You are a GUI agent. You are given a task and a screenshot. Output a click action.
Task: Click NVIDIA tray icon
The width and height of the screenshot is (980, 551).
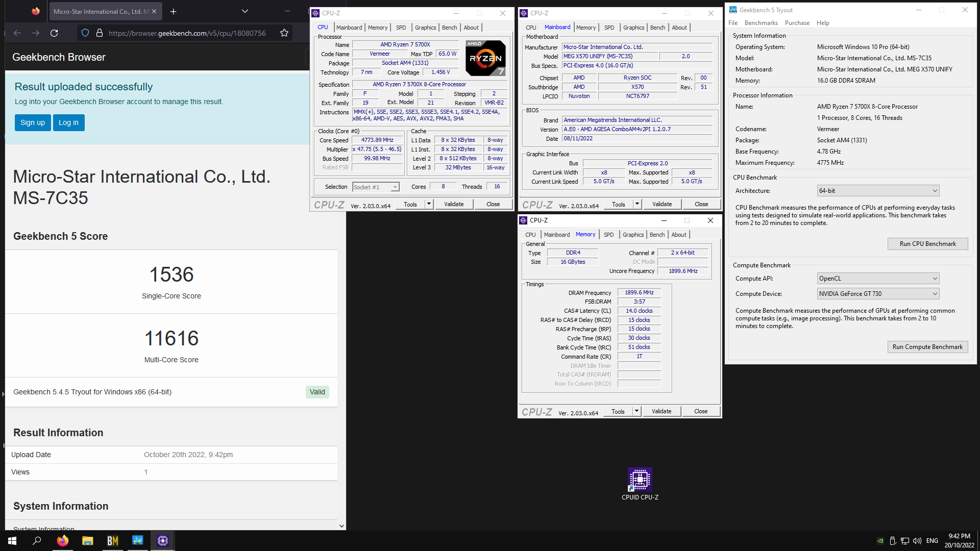(x=880, y=541)
